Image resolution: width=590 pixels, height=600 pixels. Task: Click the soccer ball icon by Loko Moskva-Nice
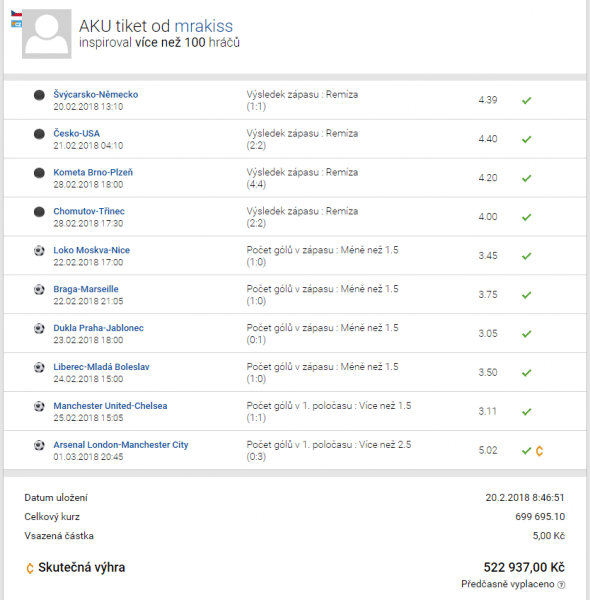pos(39,251)
